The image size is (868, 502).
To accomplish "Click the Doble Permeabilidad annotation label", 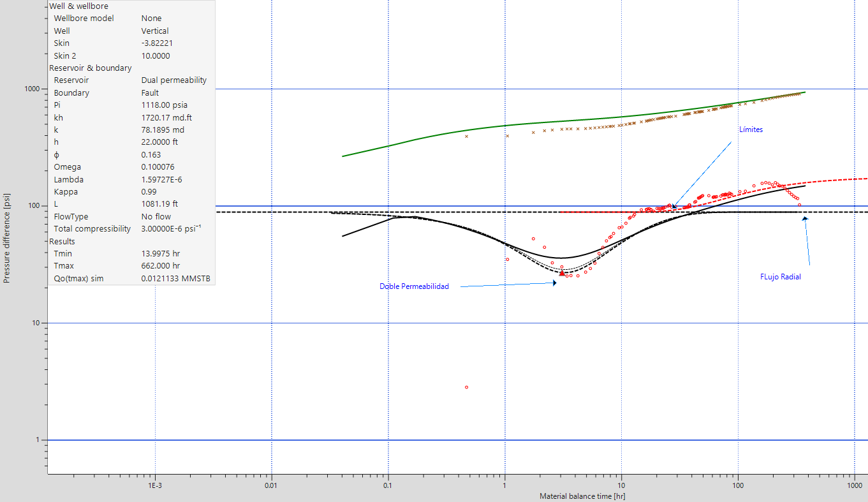I will pyautogui.click(x=414, y=286).
